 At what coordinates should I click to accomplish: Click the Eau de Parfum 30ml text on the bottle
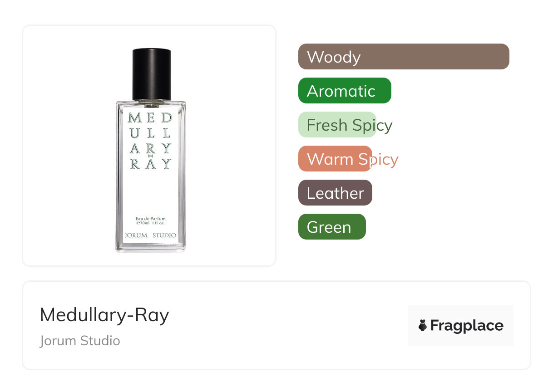pos(151,221)
